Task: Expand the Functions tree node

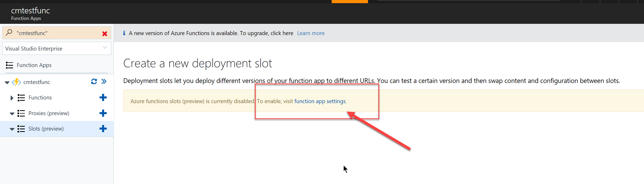Action: click(12, 98)
